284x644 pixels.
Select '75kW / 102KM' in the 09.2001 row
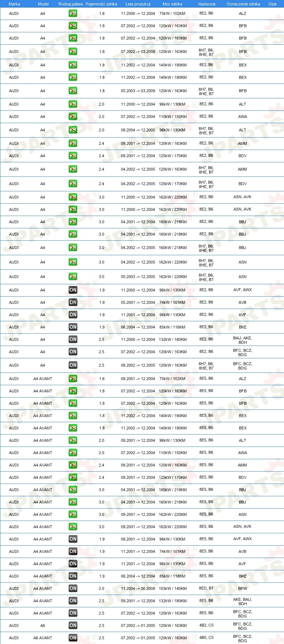[173, 379]
